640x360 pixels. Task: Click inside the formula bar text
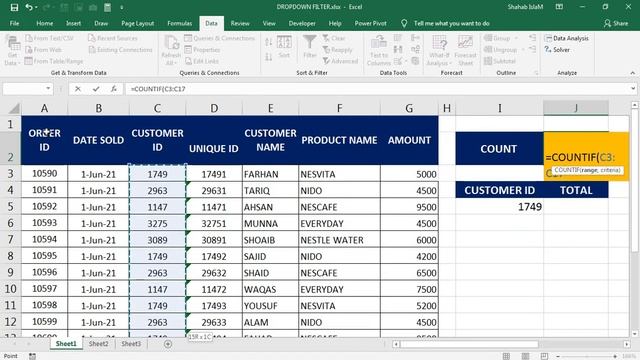(158, 89)
